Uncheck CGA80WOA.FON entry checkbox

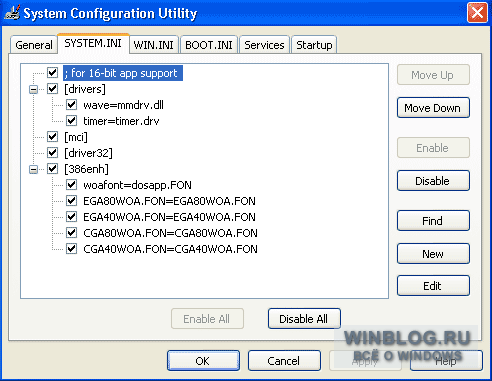[71, 233]
